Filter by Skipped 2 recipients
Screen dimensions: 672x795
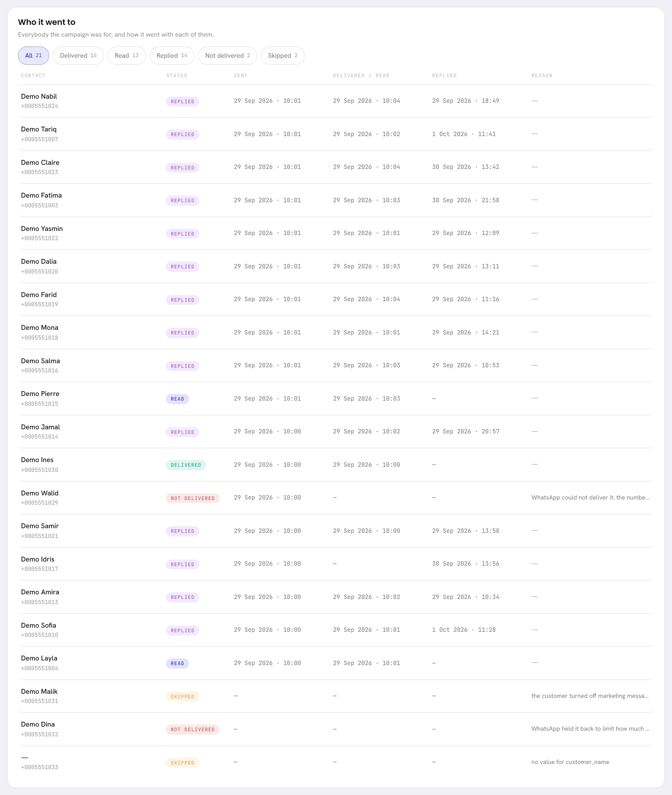[x=282, y=56]
